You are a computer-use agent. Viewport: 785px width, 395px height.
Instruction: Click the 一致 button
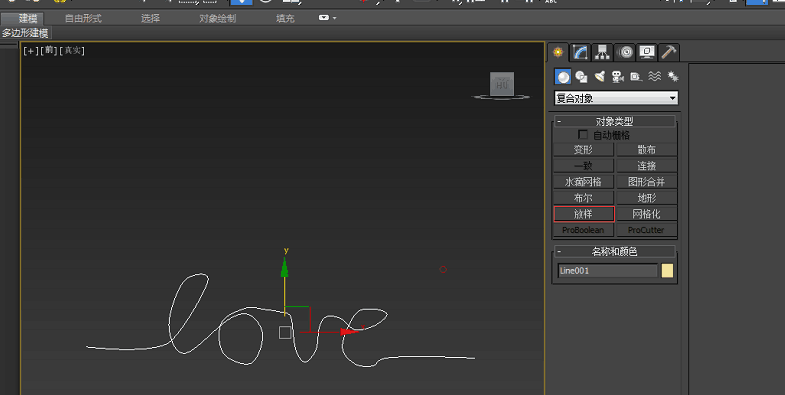(x=583, y=166)
